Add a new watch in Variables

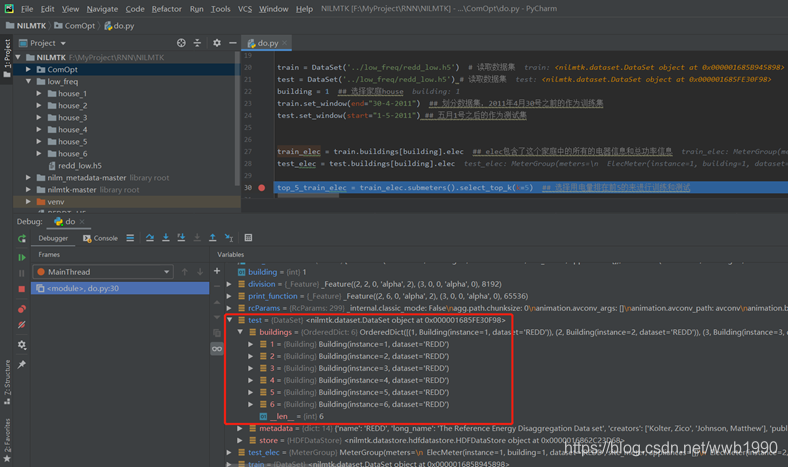tap(217, 271)
